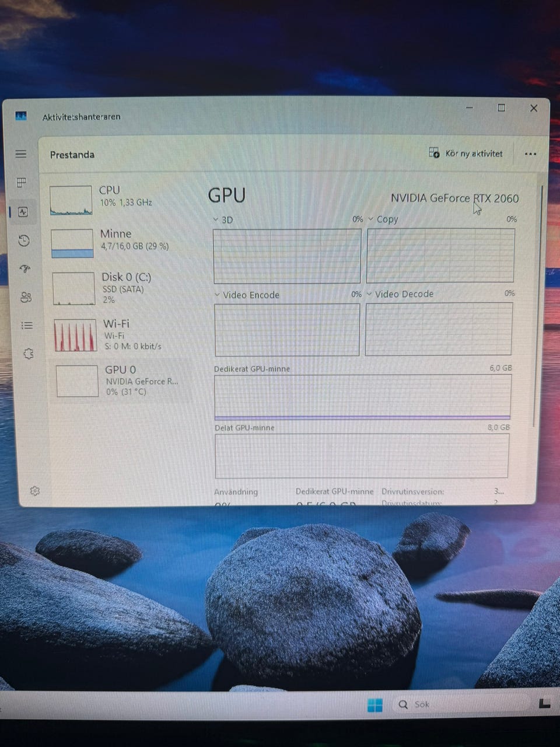Click the Dedikerat GPU-minne graph
560x747 pixels.
pyautogui.click(x=363, y=397)
